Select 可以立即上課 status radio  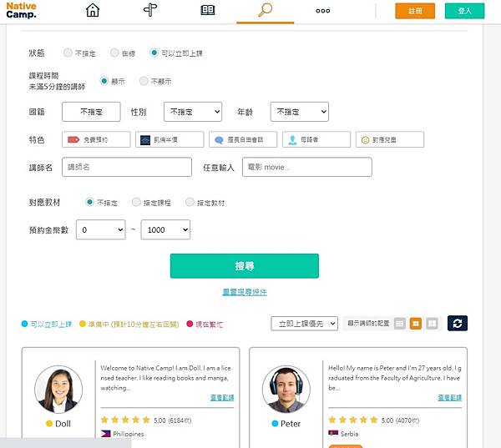click(x=154, y=53)
